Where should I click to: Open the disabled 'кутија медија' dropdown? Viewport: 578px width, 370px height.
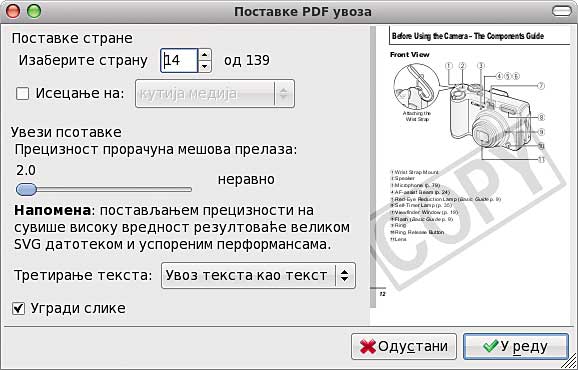click(x=215, y=94)
